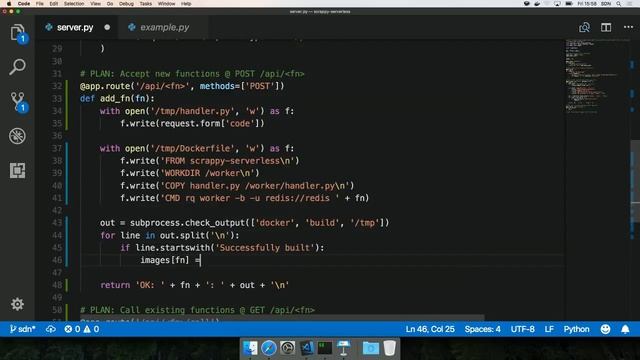Open the Debug menu
Viewport: 640px width, 360px height.
click(x=126, y=4)
